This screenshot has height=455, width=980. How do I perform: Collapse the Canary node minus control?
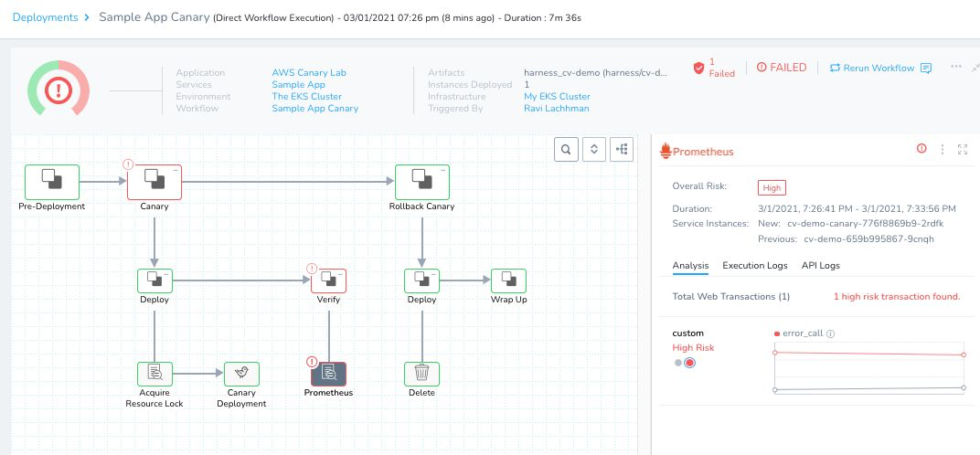pos(176,170)
